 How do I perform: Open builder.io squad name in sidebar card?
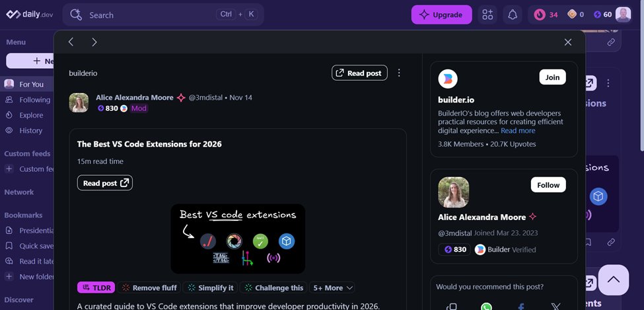coord(456,100)
